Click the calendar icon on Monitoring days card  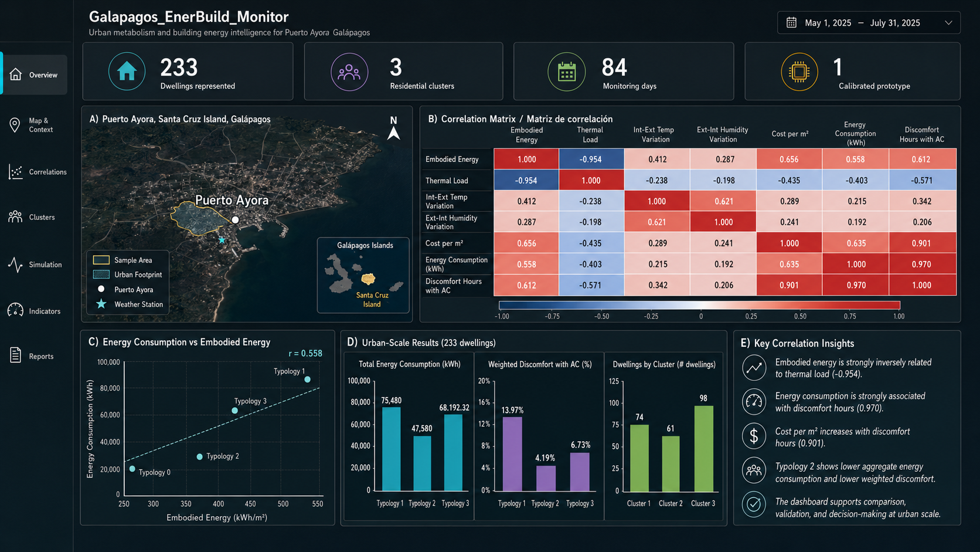click(x=566, y=72)
